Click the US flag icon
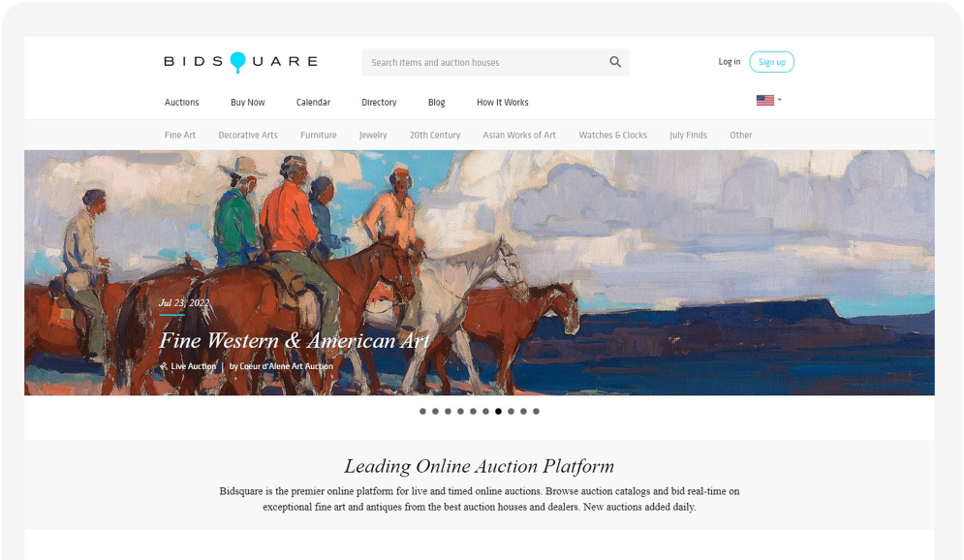The height and width of the screenshot is (560, 964). click(x=764, y=100)
